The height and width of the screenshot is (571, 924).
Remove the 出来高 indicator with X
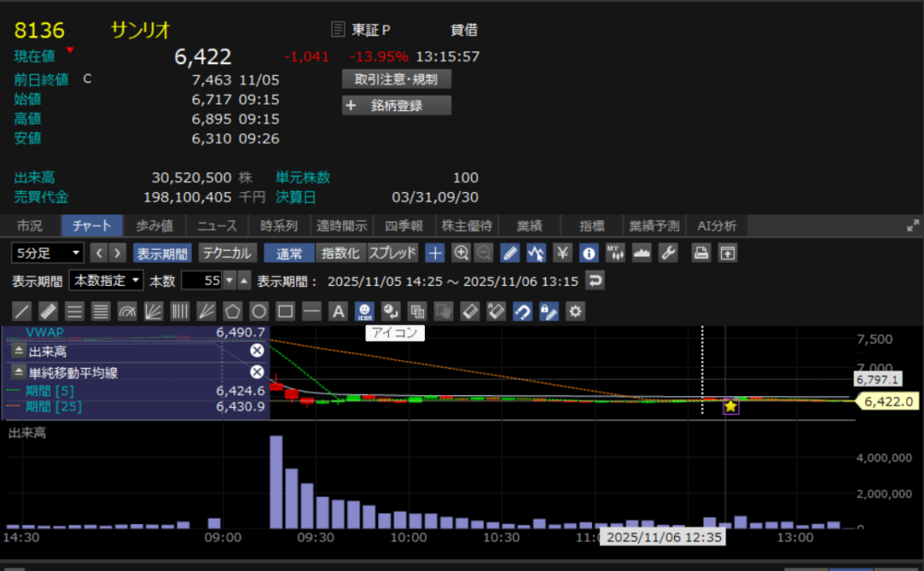pos(256,351)
